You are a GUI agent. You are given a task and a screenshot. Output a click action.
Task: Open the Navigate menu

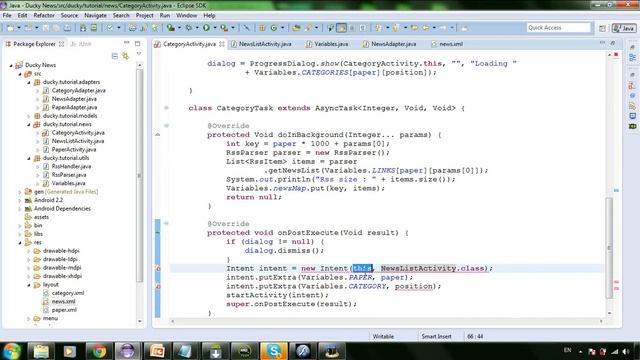96,16
